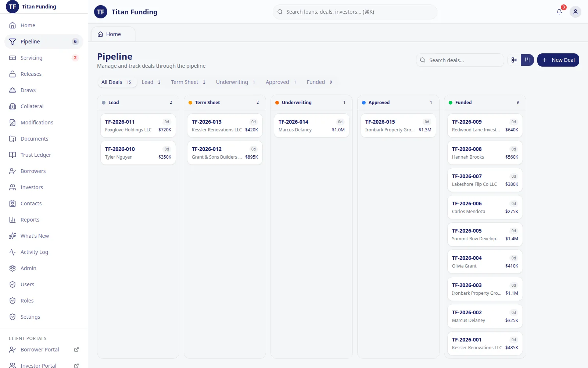Switch to list view layout

click(x=514, y=60)
